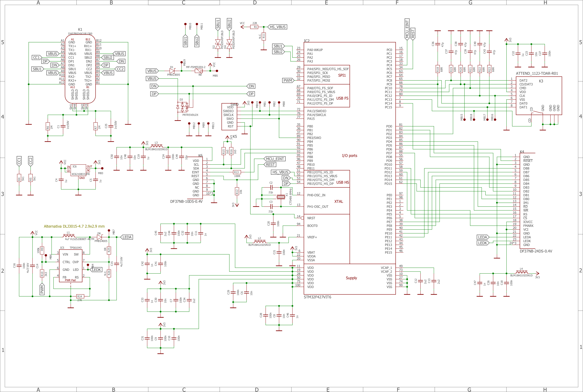Viewport: 583px width, 392px height.
Task: Click the ATTEND_112J-TDAR-R01 connector name
Action: 537,74
